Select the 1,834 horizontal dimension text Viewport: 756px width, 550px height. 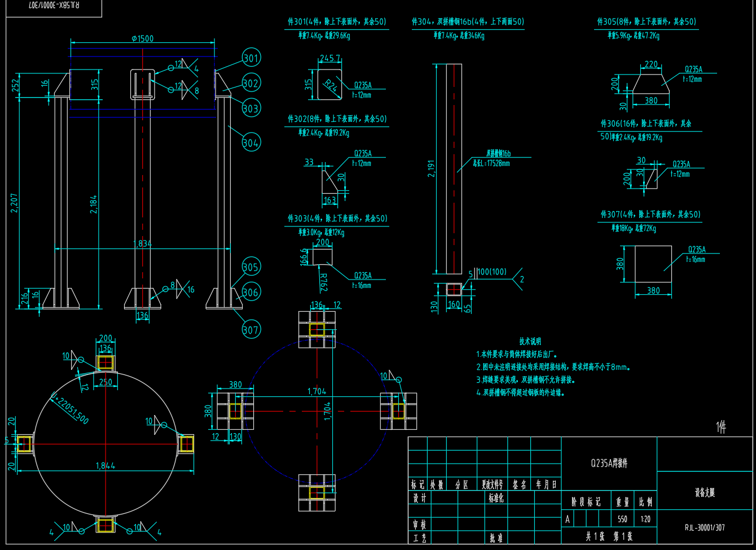pyautogui.click(x=142, y=243)
